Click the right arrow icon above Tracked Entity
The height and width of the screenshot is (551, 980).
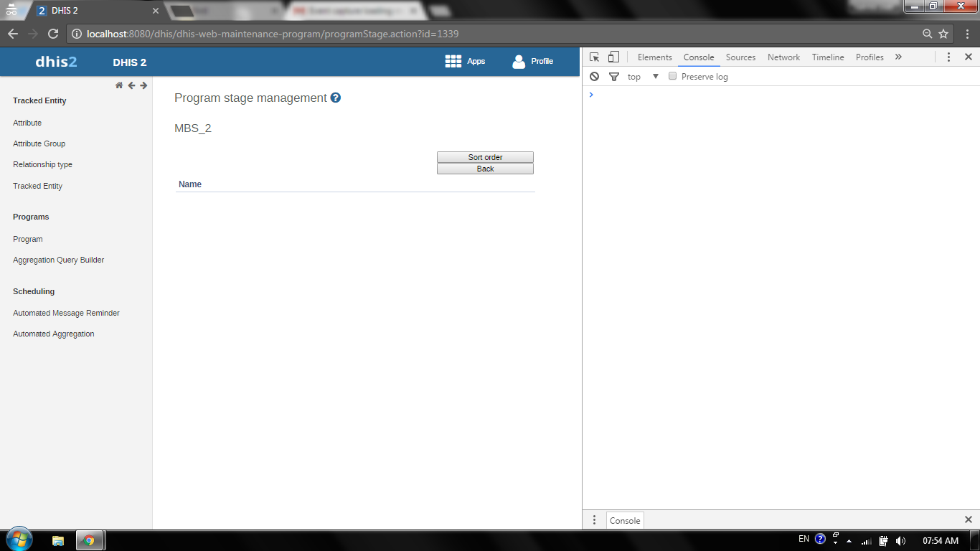point(143,85)
